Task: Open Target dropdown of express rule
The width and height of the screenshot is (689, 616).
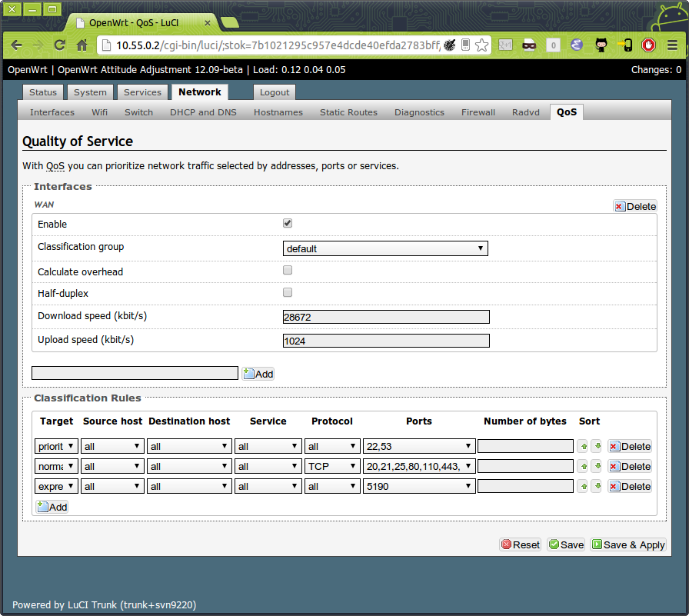Action: 56,486
